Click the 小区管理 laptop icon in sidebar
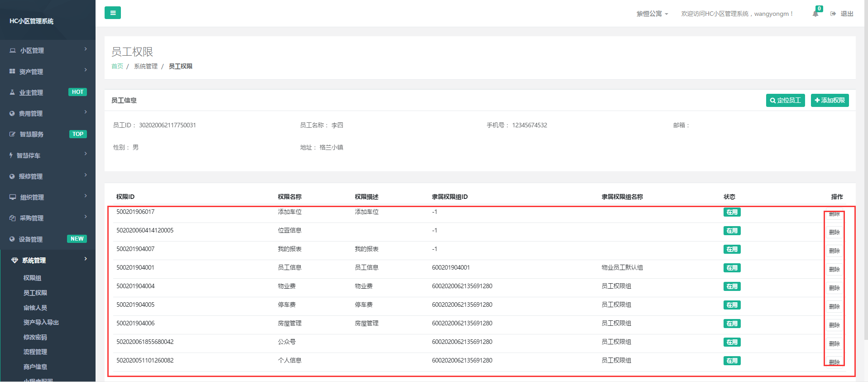Image resolution: width=868 pixels, height=382 pixels. click(x=13, y=50)
